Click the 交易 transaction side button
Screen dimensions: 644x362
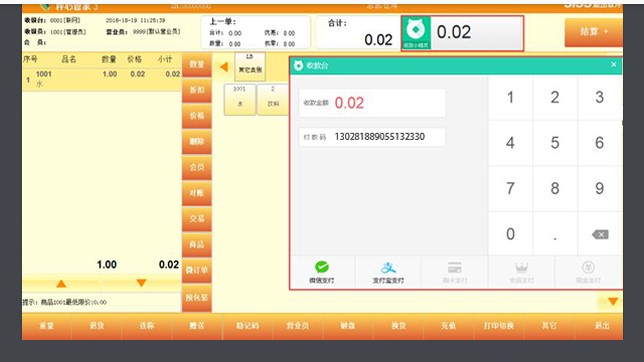pos(197,219)
